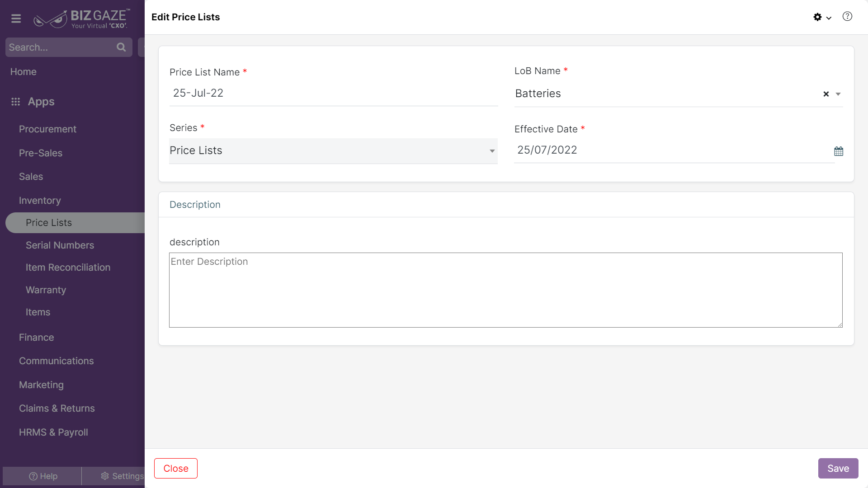Open Warranty under Inventory
Viewport: 868px width, 488px height.
point(46,290)
